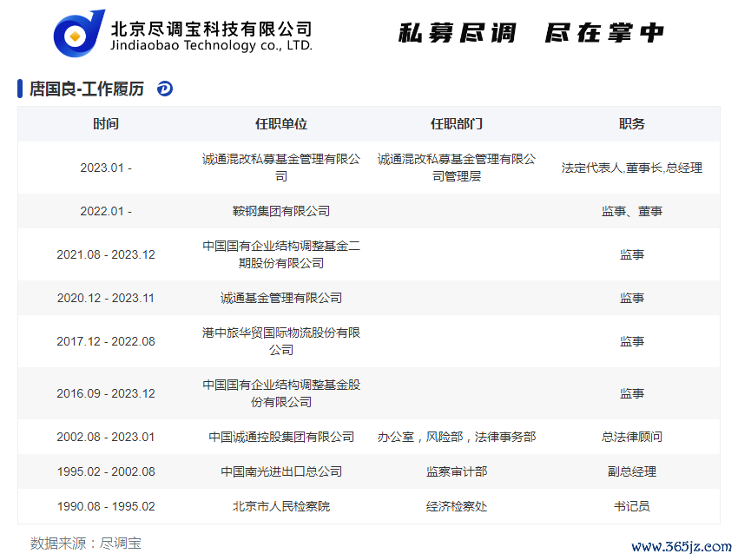
Task: Click the 法定代表人,董事长,总经理 cell
Action: [631, 168]
